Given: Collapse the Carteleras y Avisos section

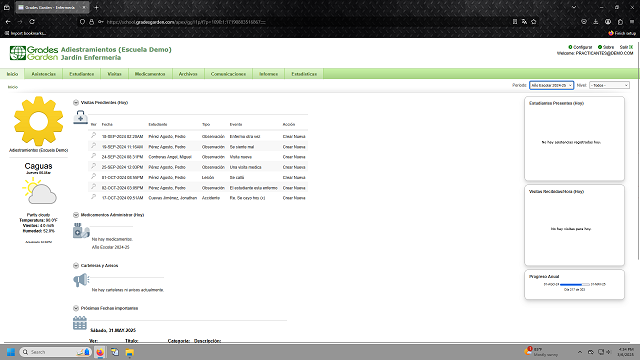Looking at the screenshot, I should 76,265.
